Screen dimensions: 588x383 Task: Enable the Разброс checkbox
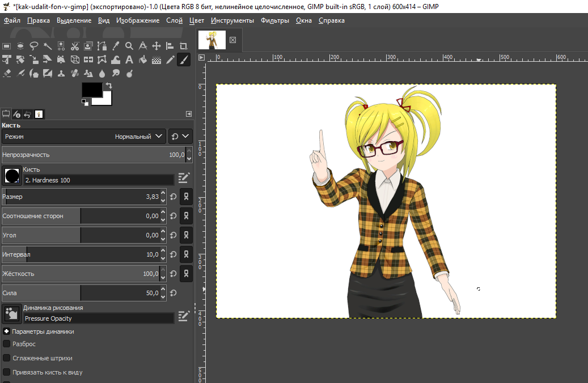pyautogui.click(x=6, y=344)
